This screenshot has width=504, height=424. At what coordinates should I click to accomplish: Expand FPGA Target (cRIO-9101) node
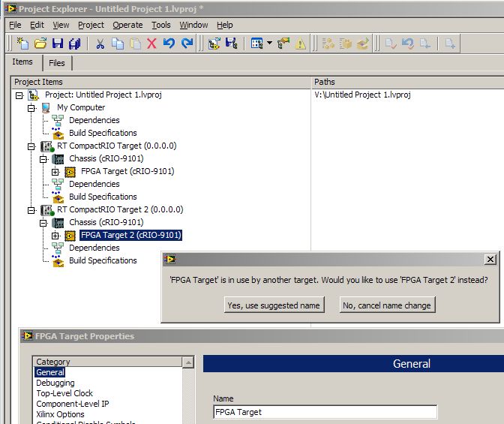tap(55, 172)
